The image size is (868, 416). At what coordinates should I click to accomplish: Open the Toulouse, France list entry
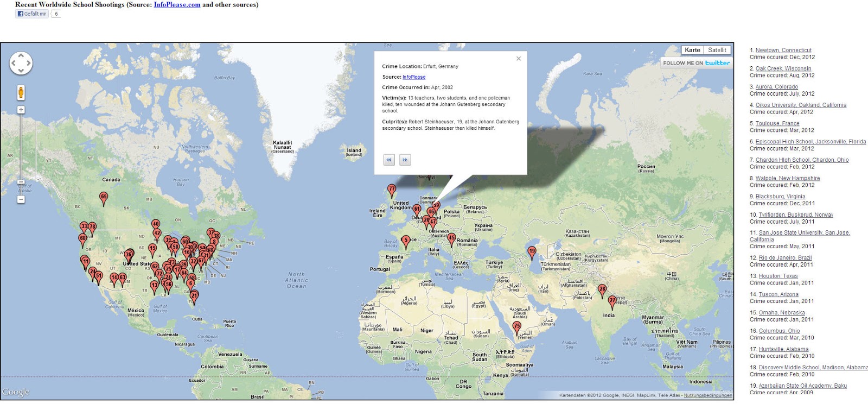(x=777, y=123)
